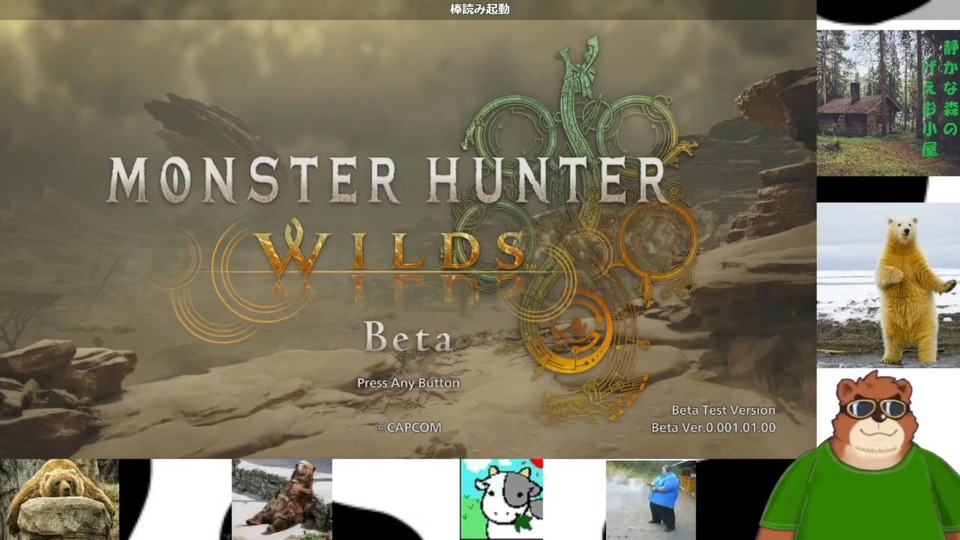This screenshot has height=540, width=960.
Task: Select the bear sitting against wall image
Action: 282,500
